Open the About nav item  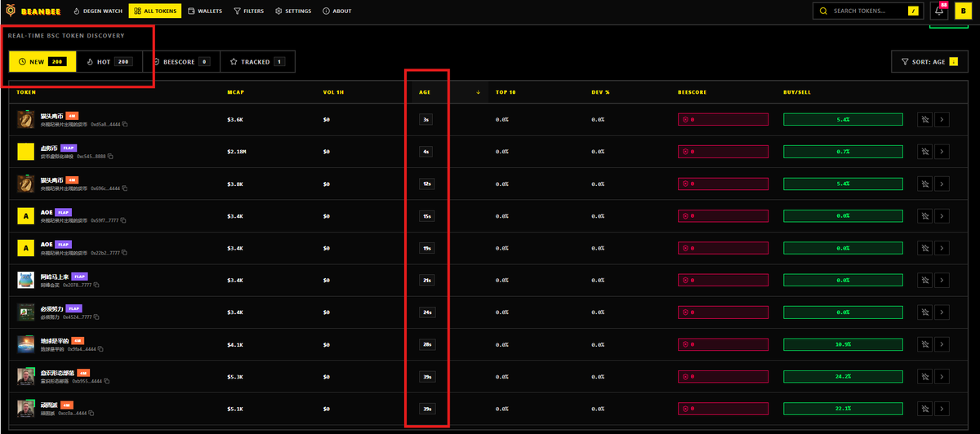click(x=336, y=11)
